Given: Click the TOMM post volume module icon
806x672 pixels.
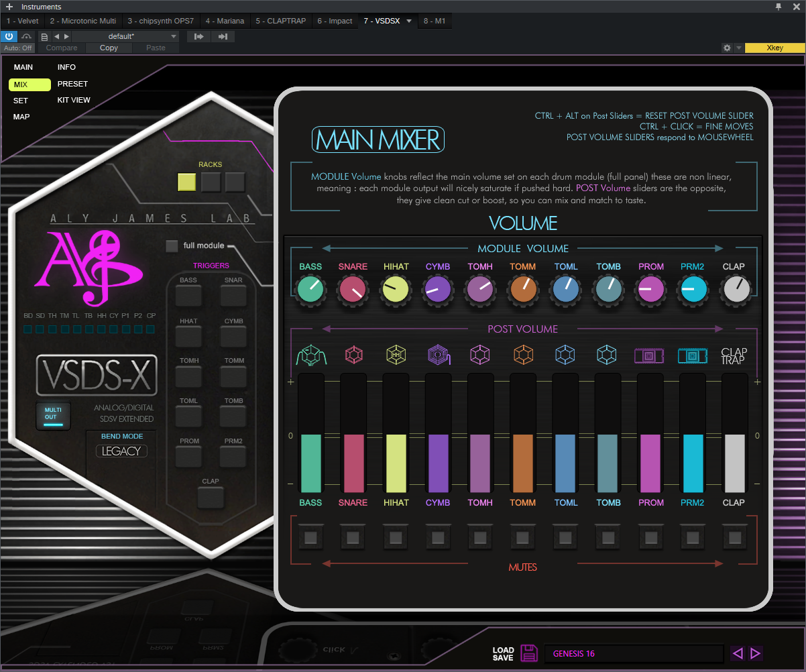Looking at the screenshot, I should pyautogui.click(x=522, y=355).
